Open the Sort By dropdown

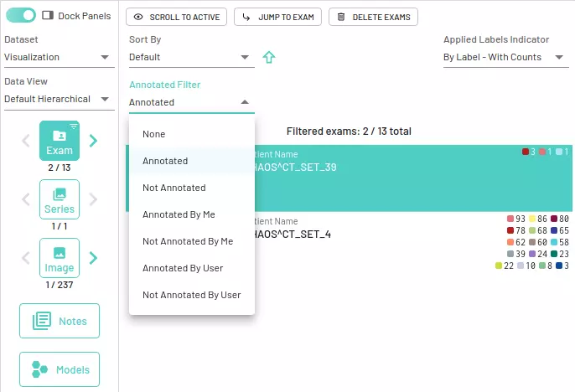pyautogui.click(x=191, y=57)
